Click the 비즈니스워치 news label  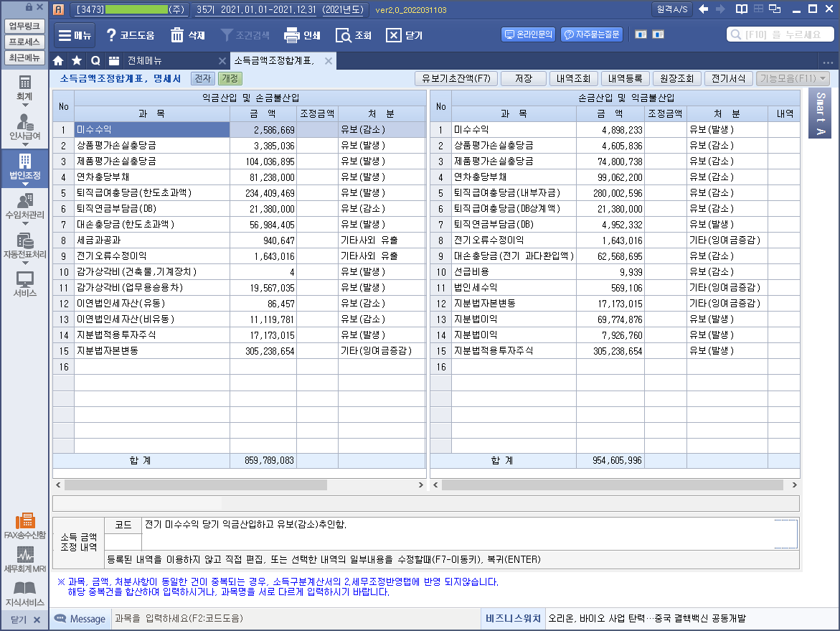(x=513, y=619)
